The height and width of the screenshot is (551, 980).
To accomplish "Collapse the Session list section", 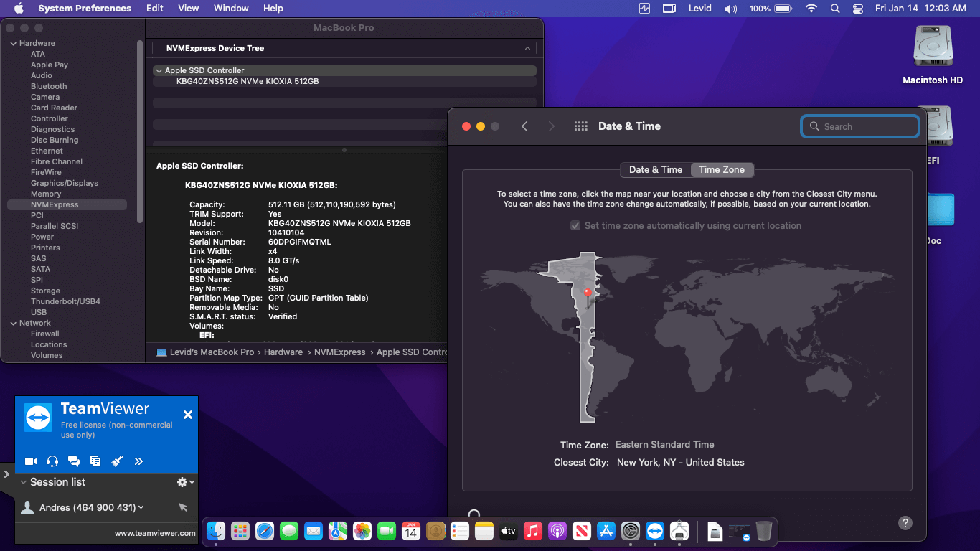I will click(24, 482).
